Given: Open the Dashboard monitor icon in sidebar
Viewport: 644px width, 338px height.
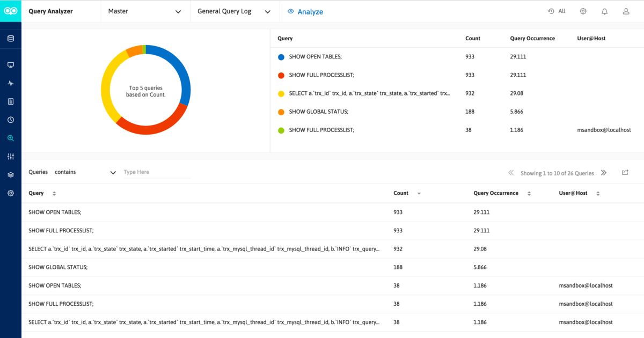Looking at the screenshot, I should (10, 64).
